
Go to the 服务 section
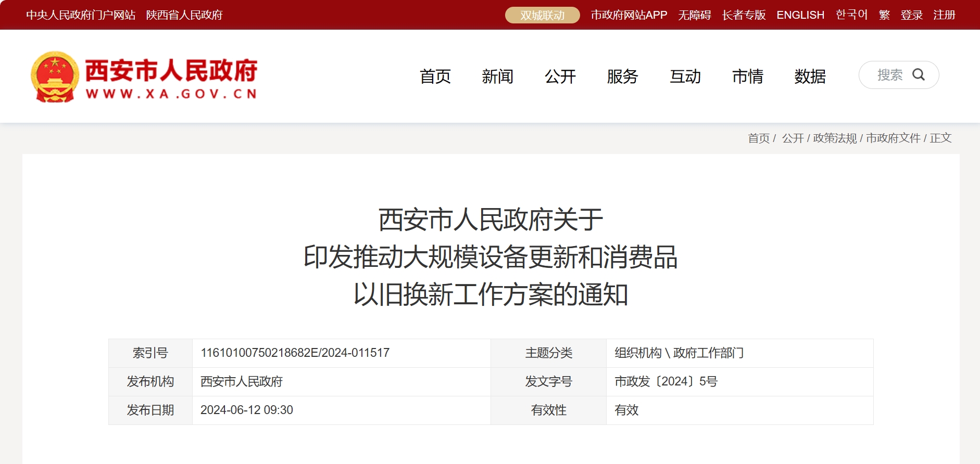[x=623, y=76]
